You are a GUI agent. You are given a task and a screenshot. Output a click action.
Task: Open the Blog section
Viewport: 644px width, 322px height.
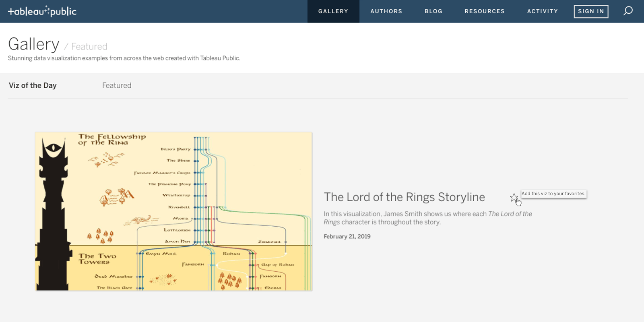[433, 11]
